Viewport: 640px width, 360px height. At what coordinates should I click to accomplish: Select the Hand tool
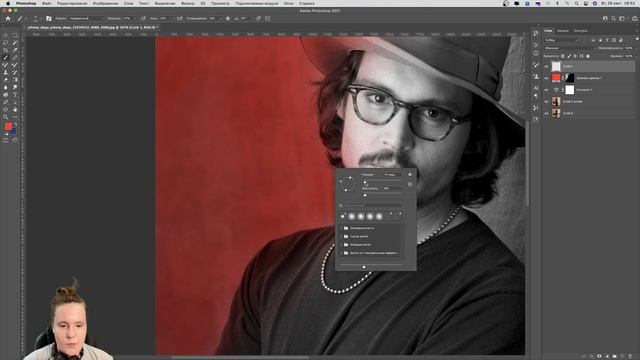(x=15, y=109)
